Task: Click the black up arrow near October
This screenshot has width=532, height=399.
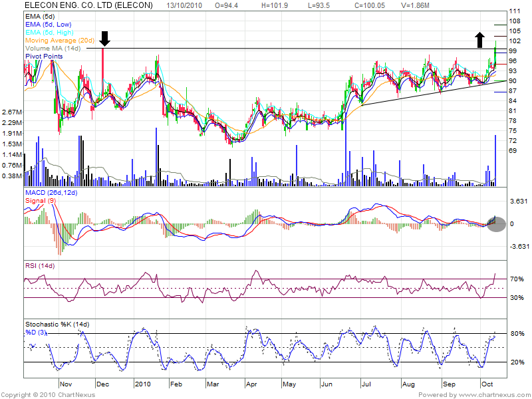Action: (479, 39)
